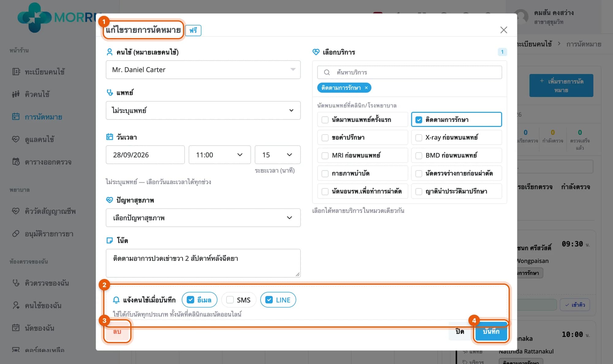Screen dimensions: 613x364
Task: Expand the 11:00 time dropdown
Action: point(219,155)
